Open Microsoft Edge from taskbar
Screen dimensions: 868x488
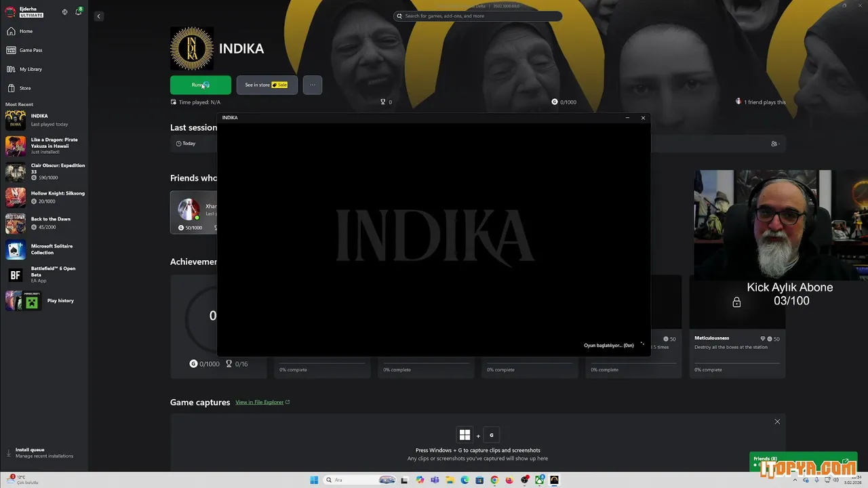coord(465,480)
